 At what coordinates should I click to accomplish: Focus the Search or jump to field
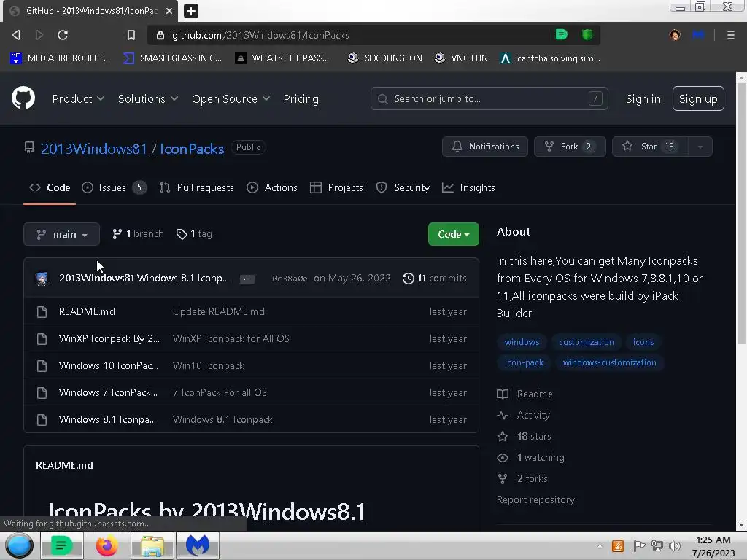[x=489, y=98]
